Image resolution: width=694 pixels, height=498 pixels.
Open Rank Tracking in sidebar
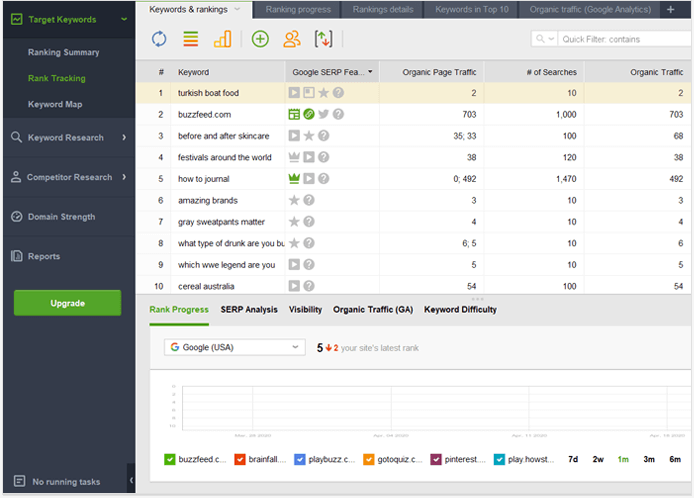57,78
